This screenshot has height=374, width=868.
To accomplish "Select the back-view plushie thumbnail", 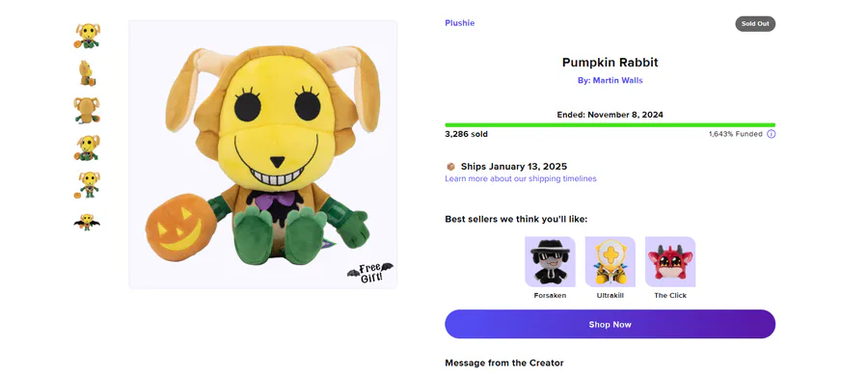I will point(87,110).
